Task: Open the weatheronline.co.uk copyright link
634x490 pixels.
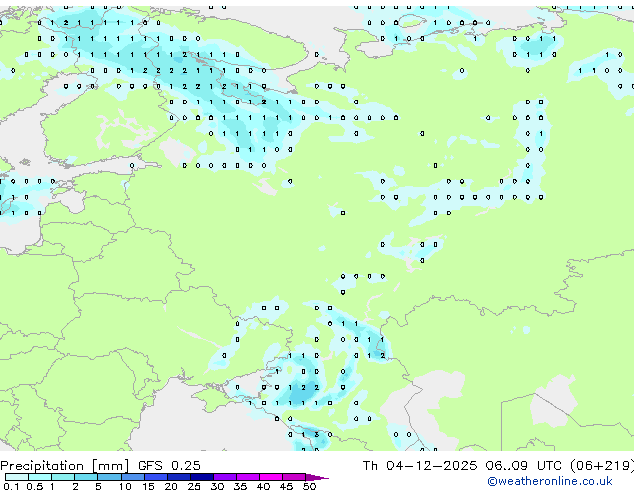Action: (550, 481)
